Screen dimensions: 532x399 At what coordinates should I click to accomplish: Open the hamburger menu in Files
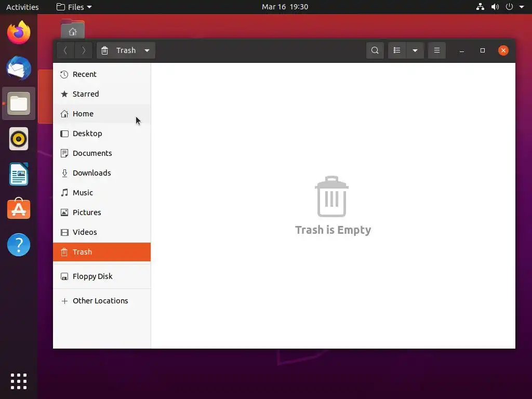436,50
